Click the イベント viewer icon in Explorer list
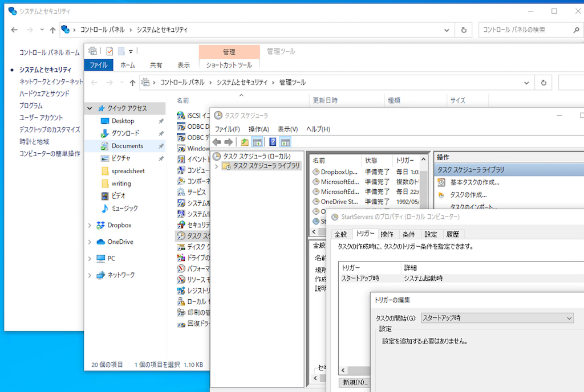This screenshot has height=392, width=584. [x=181, y=159]
